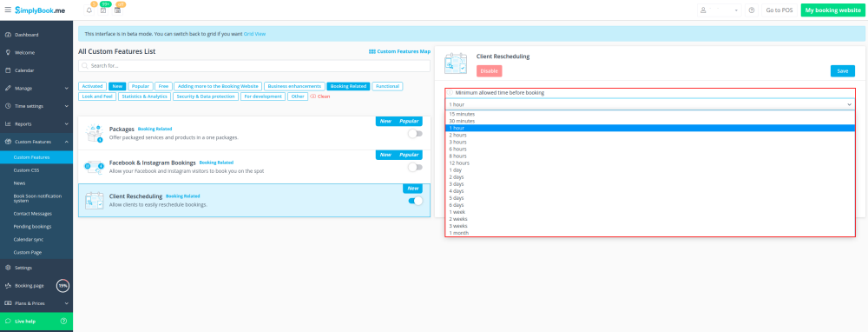This screenshot has height=332, width=868.
Task: Expand the Manage sidebar menu
Action: pyautogui.click(x=36, y=88)
